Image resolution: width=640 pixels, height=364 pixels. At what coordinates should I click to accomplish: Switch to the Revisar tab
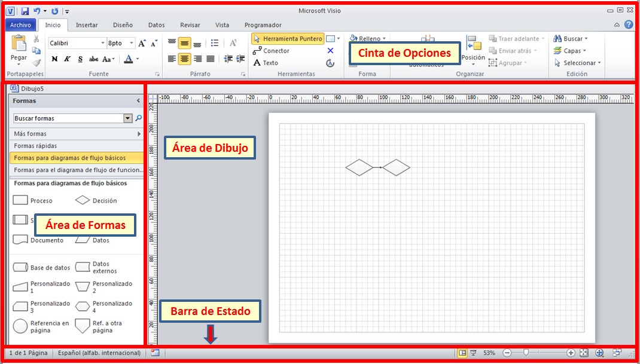click(x=190, y=25)
